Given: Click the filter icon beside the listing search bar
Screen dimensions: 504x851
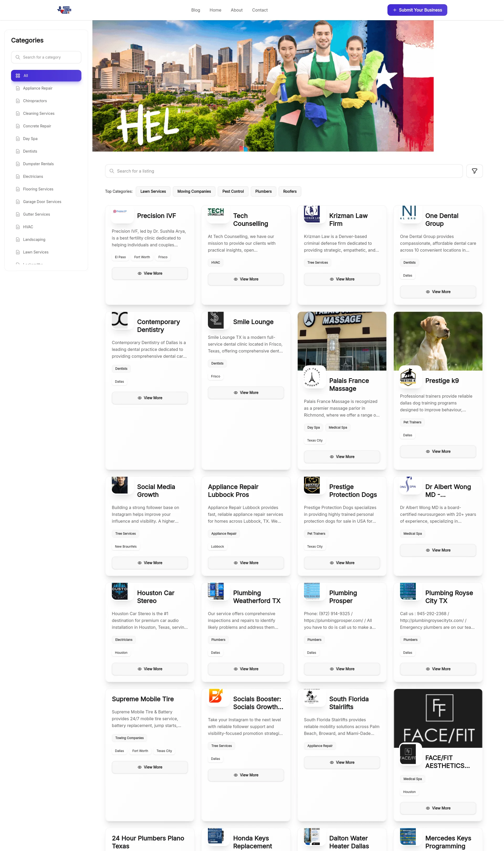Looking at the screenshot, I should point(474,171).
